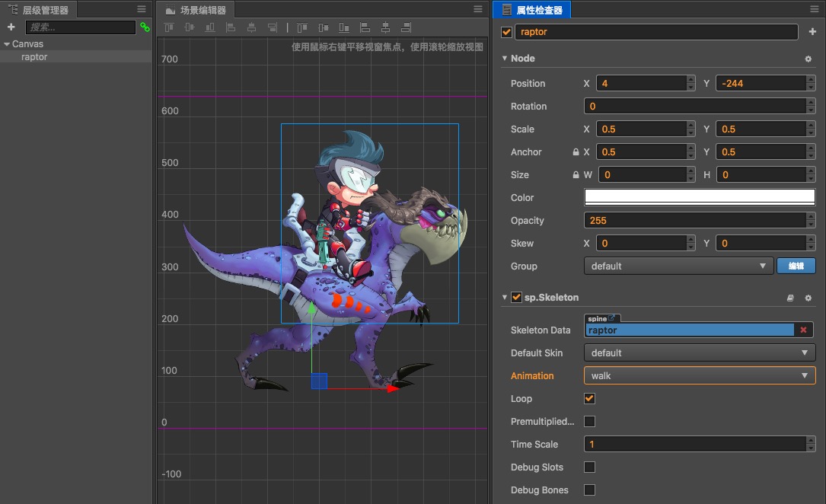Click the distribute vertical centers icon
This screenshot has height=504, width=826.
coord(324,27)
